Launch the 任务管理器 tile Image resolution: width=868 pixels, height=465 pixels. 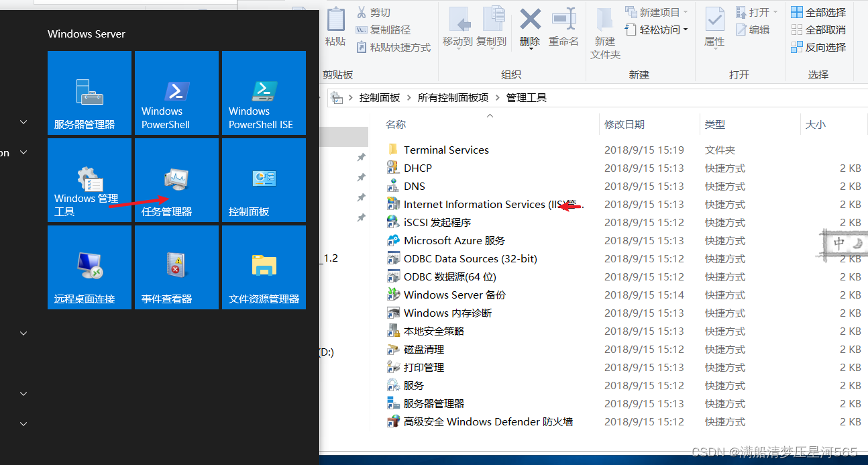176,180
